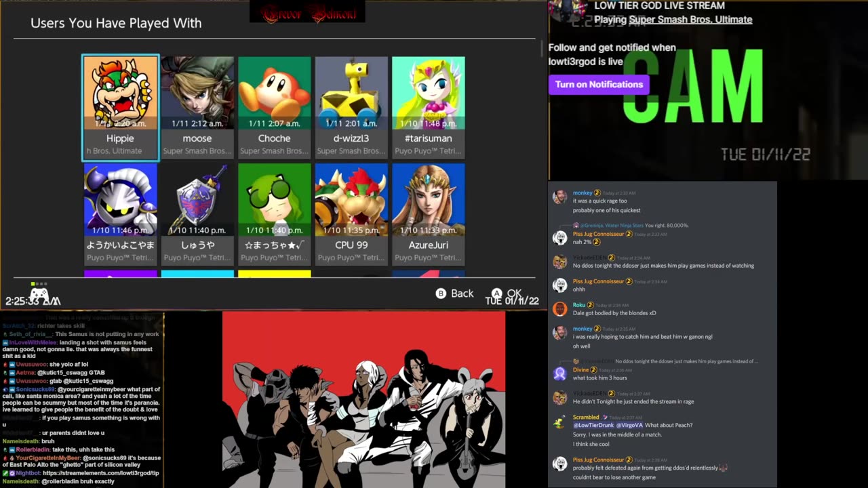Click the 'LOW TIER GOD LIVE STREAM' title
Image resolution: width=868 pixels, height=488 pixels.
tap(659, 5)
